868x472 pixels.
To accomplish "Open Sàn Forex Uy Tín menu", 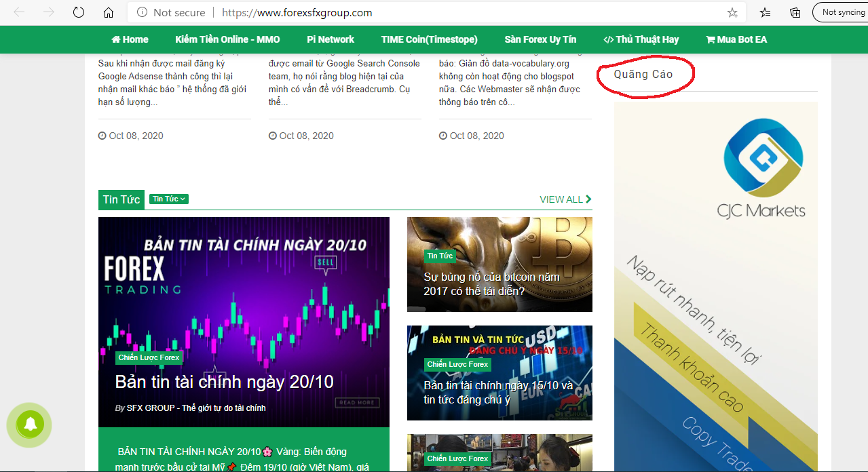I will tap(540, 39).
